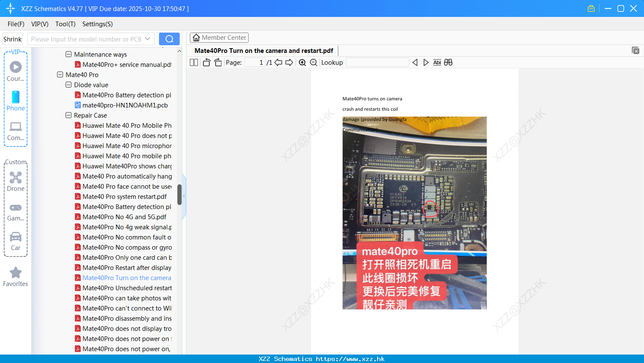
Task: Zoom out of the PDF
Action: pos(313,63)
